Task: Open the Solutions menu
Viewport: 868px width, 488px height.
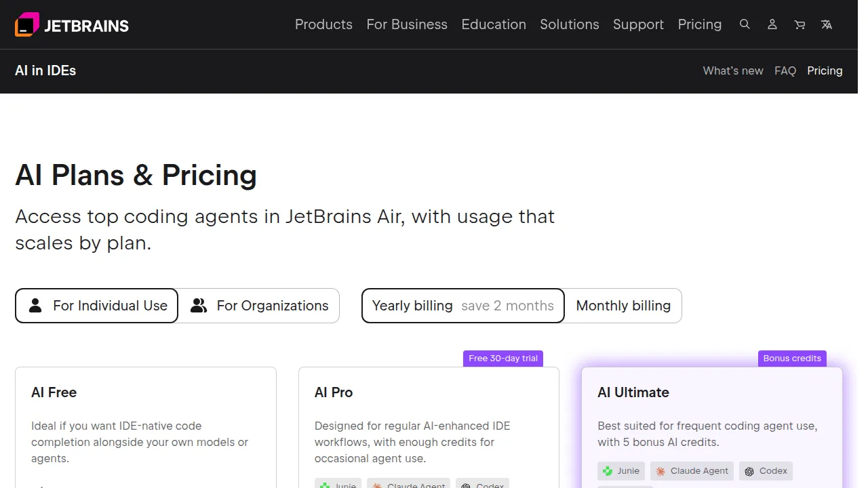Action: tap(570, 24)
